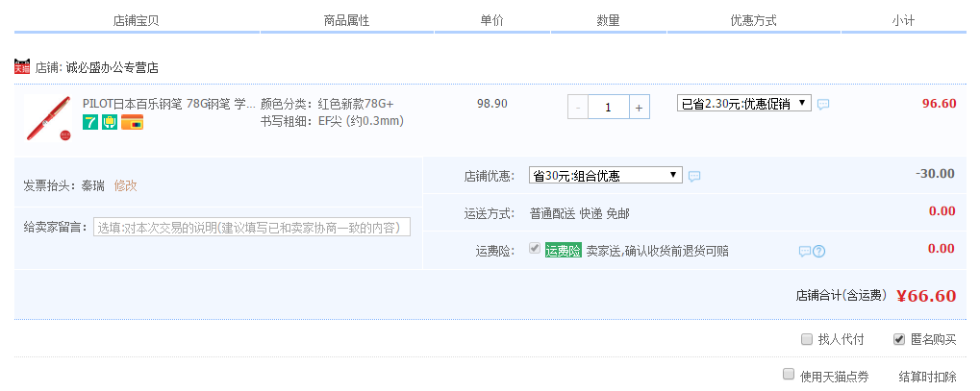This screenshot has height=391, width=980.
Task: Click the 数量 column header
Action: pyautogui.click(x=608, y=20)
